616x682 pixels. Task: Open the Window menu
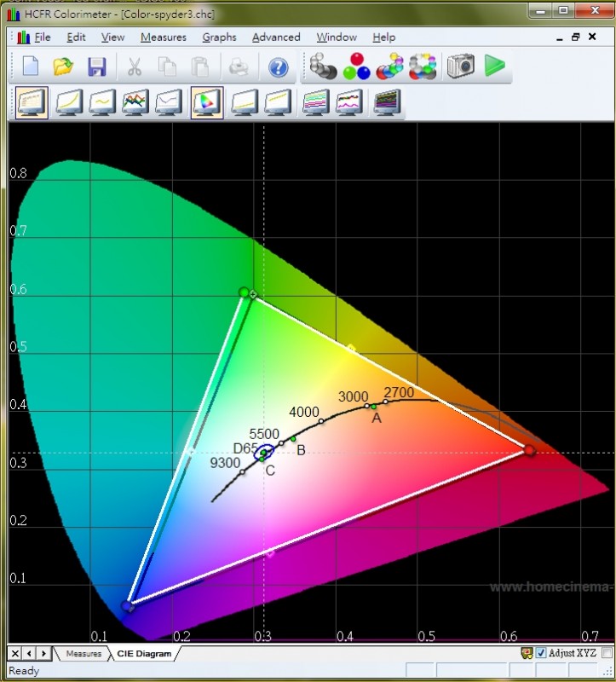pyautogui.click(x=337, y=38)
